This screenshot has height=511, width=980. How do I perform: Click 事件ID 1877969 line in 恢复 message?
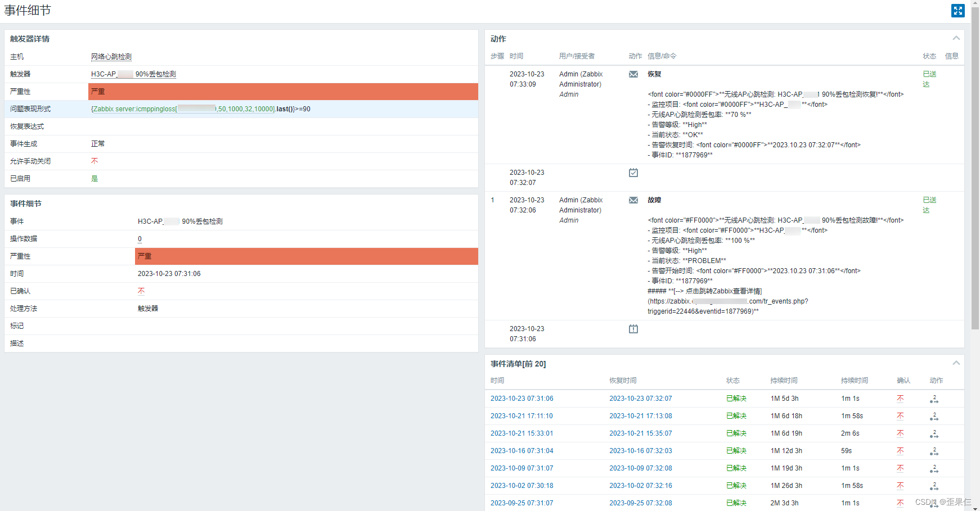[x=680, y=155]
